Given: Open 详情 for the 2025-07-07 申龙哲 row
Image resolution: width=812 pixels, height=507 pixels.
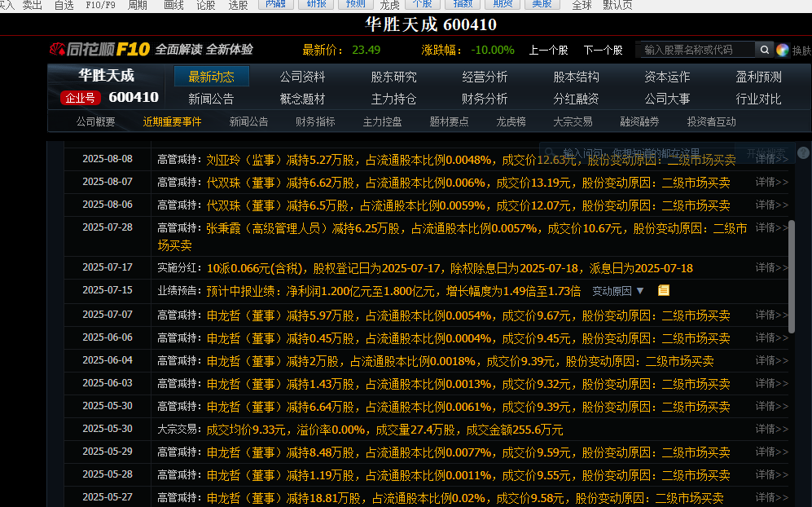Looking at the screenshot, I should click(x=771, y=315).
